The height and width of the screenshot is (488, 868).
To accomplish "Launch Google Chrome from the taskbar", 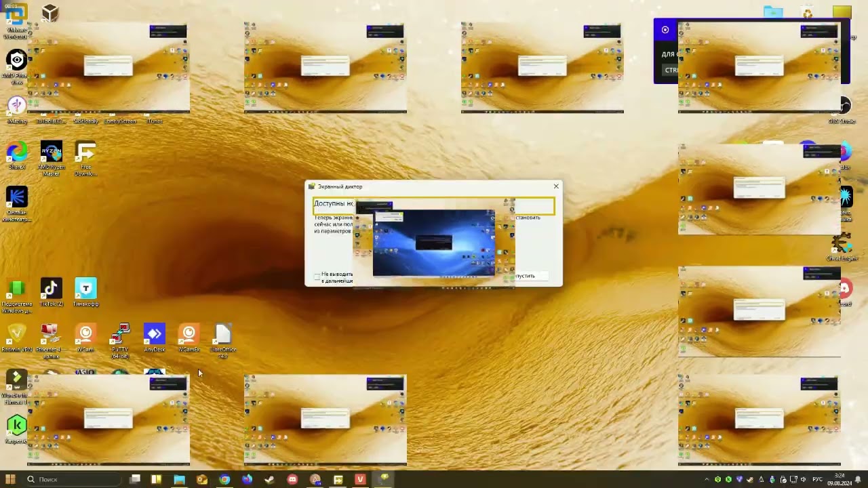I will pos(224,479).
